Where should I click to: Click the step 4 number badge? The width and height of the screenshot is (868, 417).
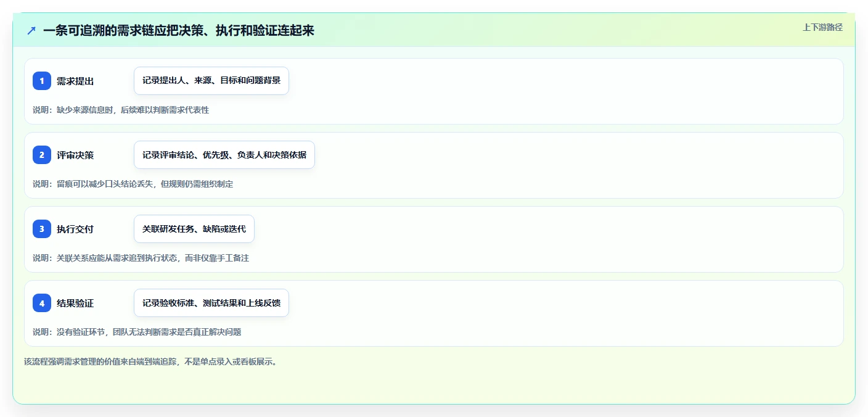click(42, 303)
